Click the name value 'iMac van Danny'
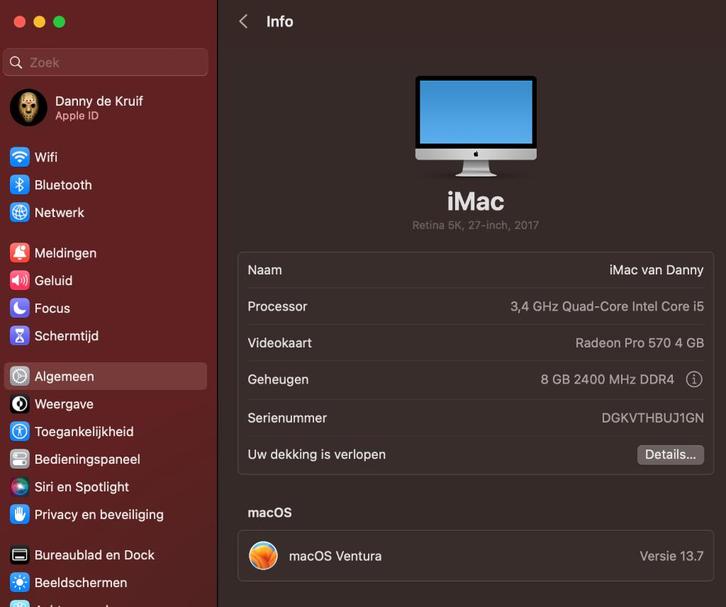Viewport: 726px width, 607px height. tap(656, 270)
